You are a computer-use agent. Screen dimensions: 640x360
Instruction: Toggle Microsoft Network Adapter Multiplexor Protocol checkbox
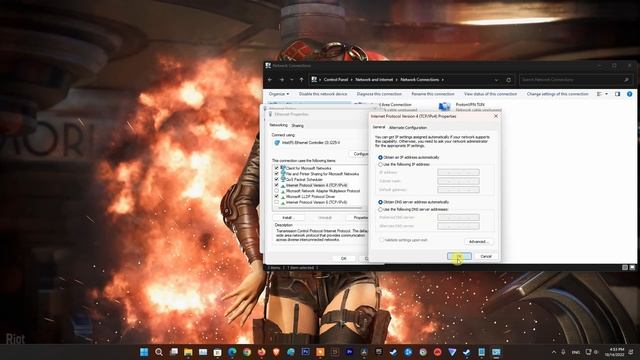click(x=277, y=191)
